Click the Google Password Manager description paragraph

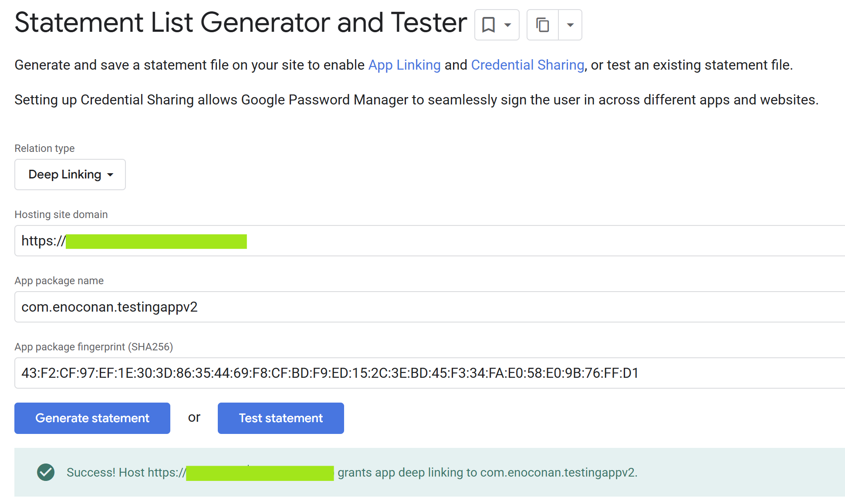416,100
